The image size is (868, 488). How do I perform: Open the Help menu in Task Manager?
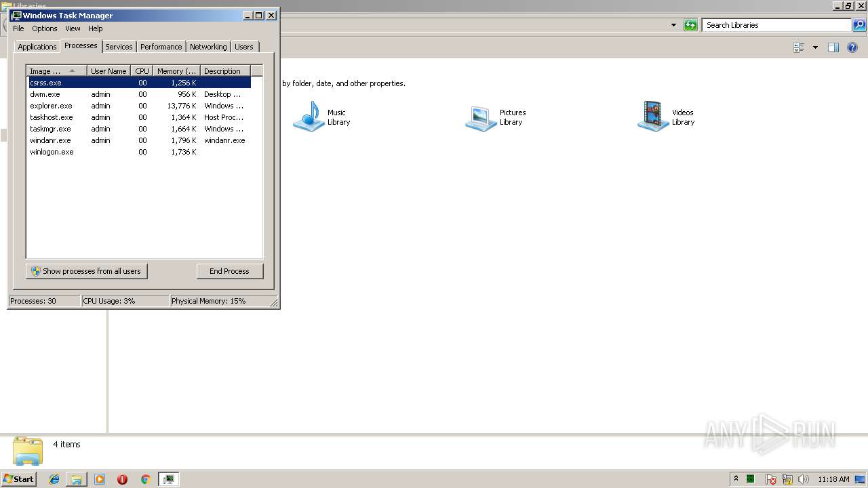click(96, 28)
